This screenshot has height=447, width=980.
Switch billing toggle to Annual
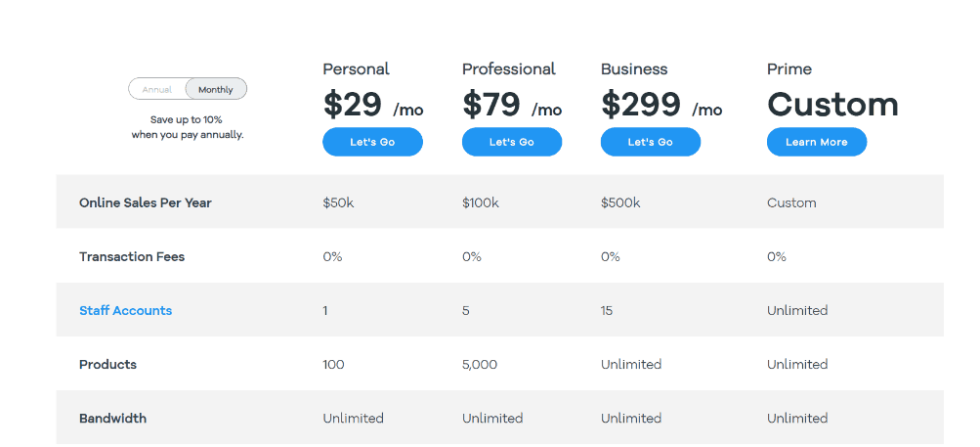(x=157, y=90)
